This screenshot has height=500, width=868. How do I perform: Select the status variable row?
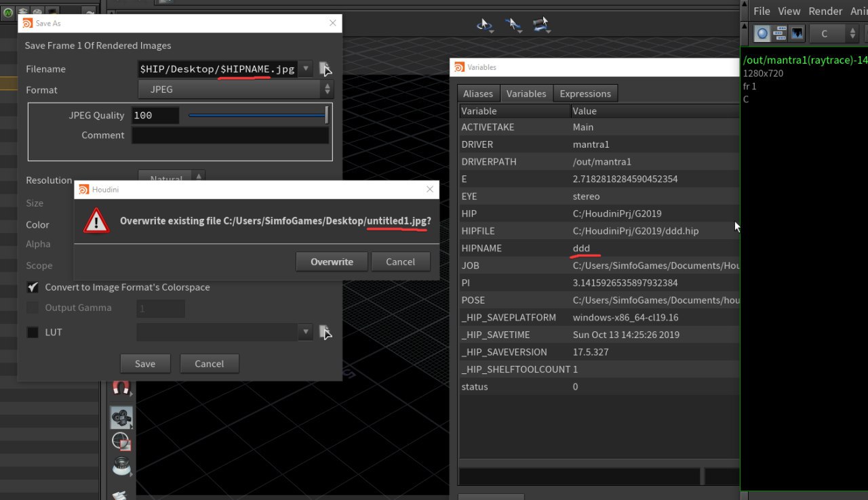click(599, 387)
